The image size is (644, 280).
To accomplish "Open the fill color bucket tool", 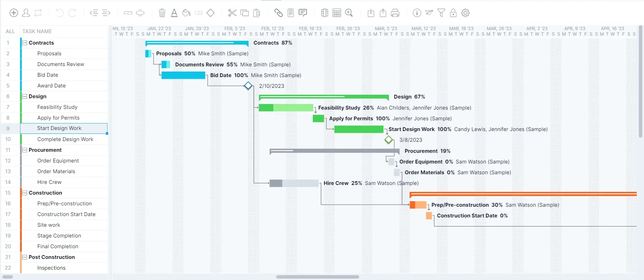I will click(186, 13).
